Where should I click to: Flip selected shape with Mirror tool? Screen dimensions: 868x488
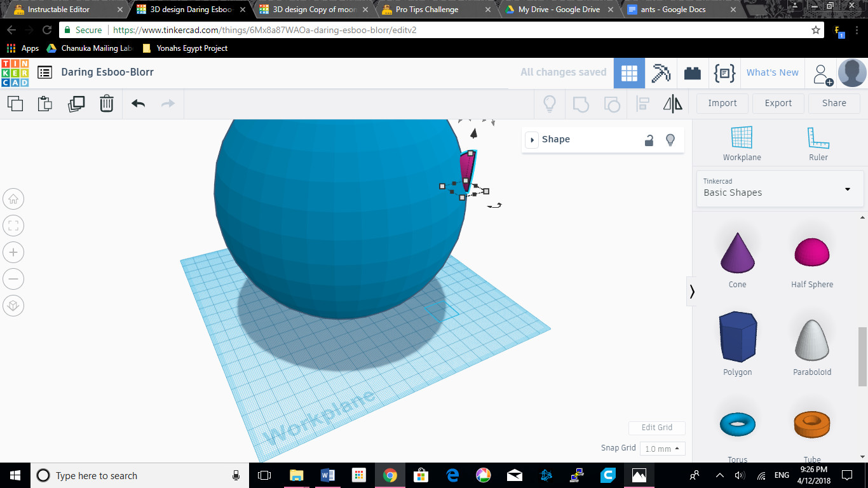click(x=673, y=104)
